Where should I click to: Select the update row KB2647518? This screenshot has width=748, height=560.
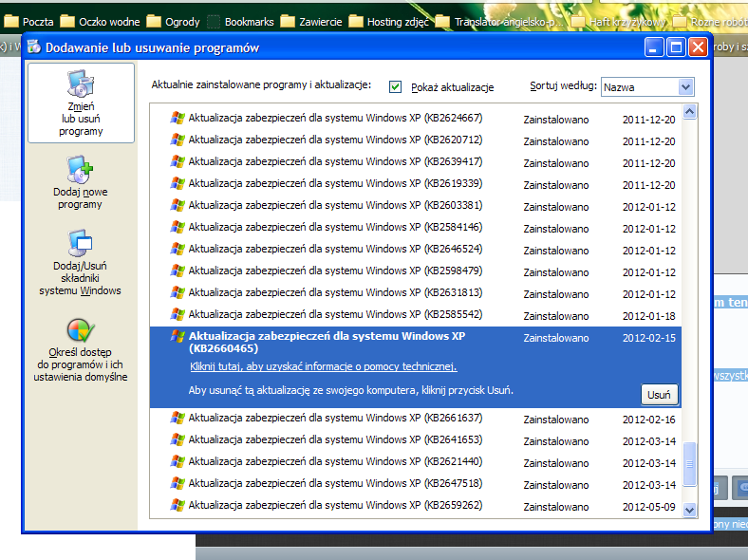coord(416,484)
